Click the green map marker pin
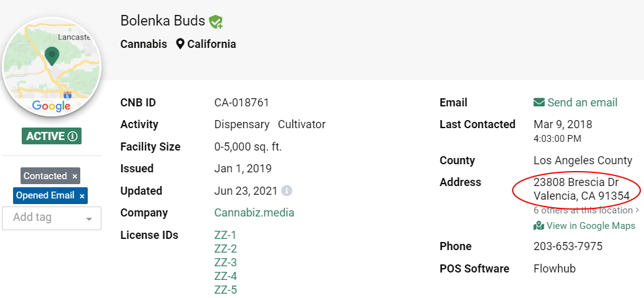 (x=52, y=57)
